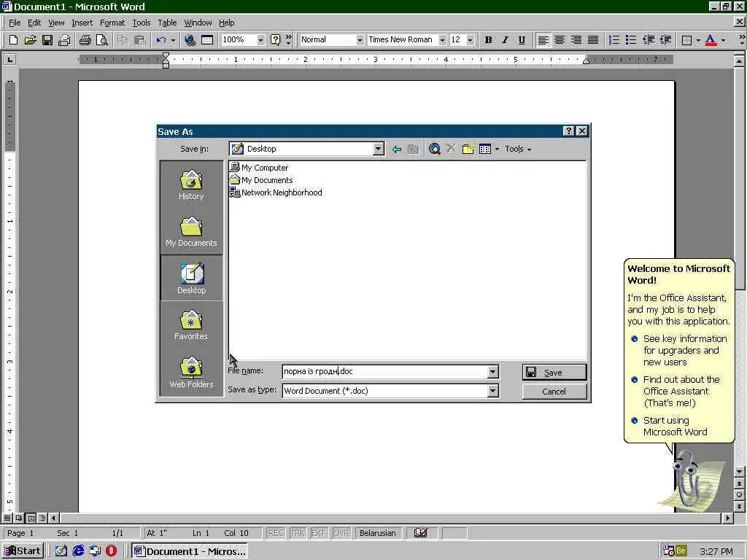Toggle Align Right paragraph button
This screenshot has width=747, height=560.
[x=576, y=40]
